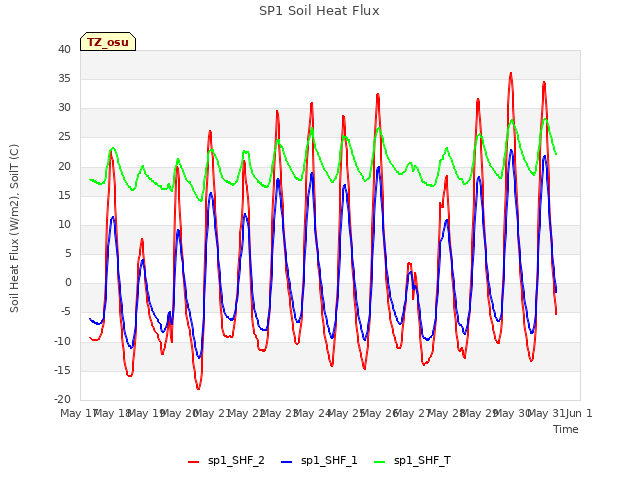The width and height of the screenshot is (640, 480).
Task: Click the highest red peak near May 30
Action: pos(511,74)
